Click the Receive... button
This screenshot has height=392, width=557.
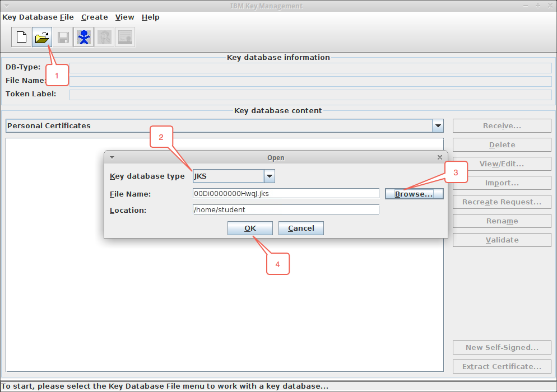(502, 125)
